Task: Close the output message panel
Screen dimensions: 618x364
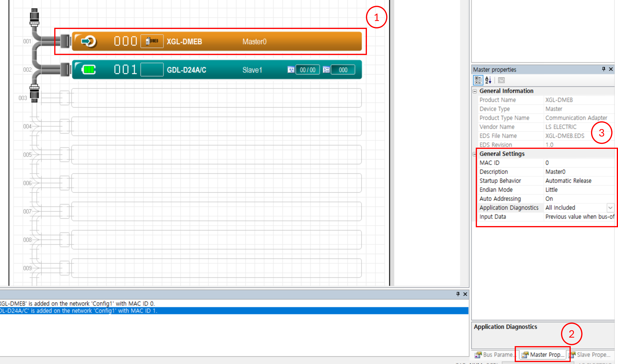Action: click(x=465, y=294)
